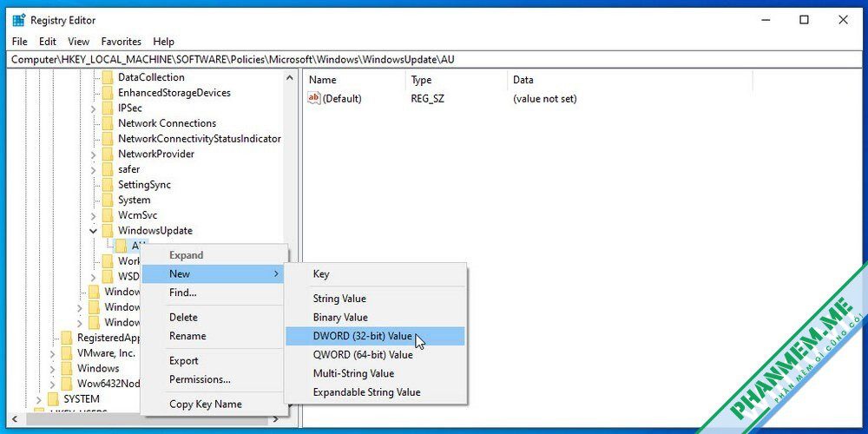Image resolution: width=868 pixels, height=434 pixels.
Task: Click the VMware, Inc. folder icon
Action: click(67, 353)
